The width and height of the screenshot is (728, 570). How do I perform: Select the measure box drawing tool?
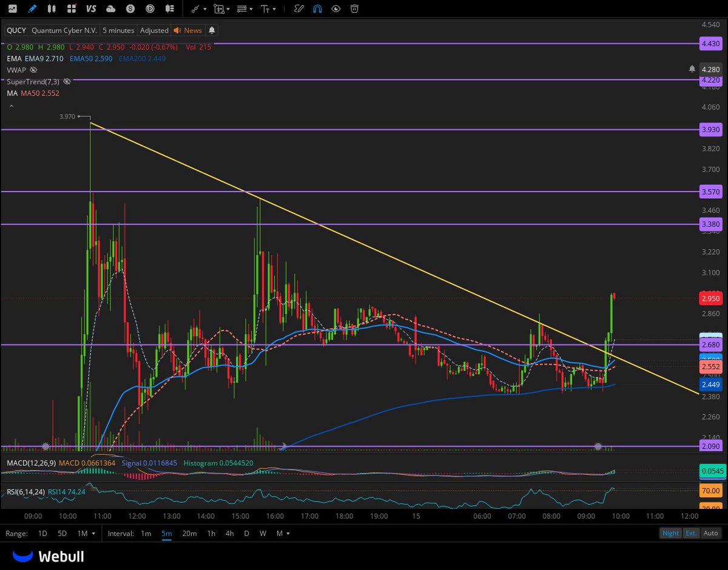[218, 8]
